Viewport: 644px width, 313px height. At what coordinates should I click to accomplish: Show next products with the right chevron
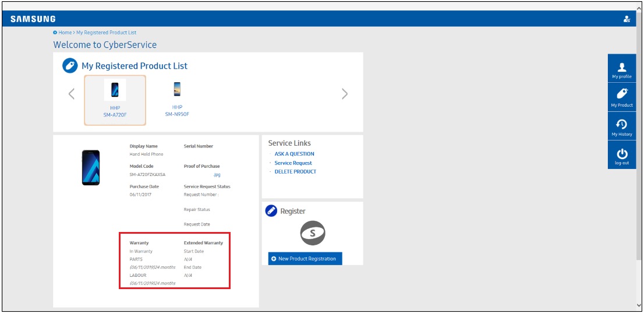pyautogui.click(x=345, y=94)
